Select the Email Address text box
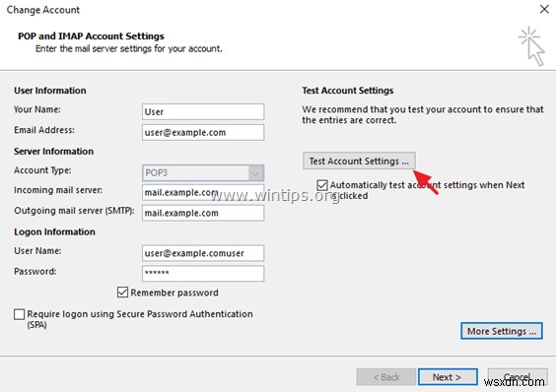This screenshot has height=392, width=556. [x=203, y=132]
